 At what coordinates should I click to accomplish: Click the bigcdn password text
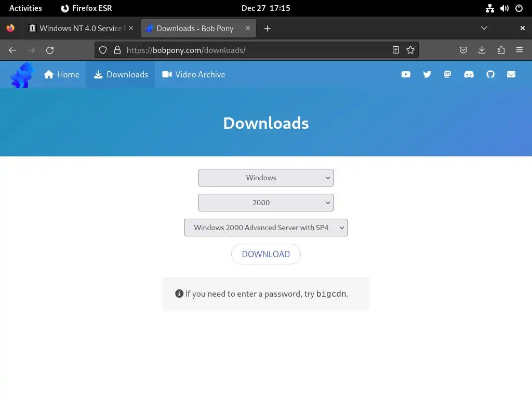[331, 294]
